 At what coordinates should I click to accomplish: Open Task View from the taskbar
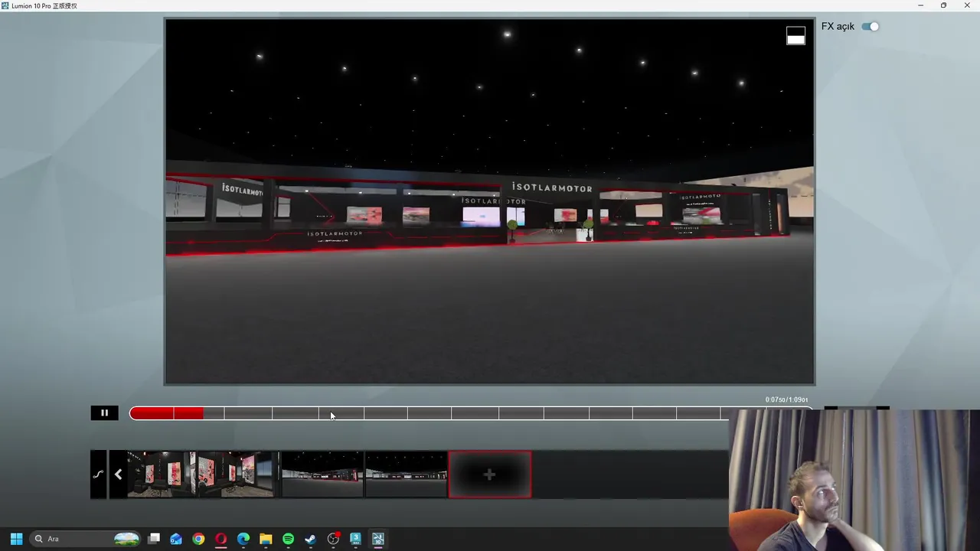(x=154, y=539)
